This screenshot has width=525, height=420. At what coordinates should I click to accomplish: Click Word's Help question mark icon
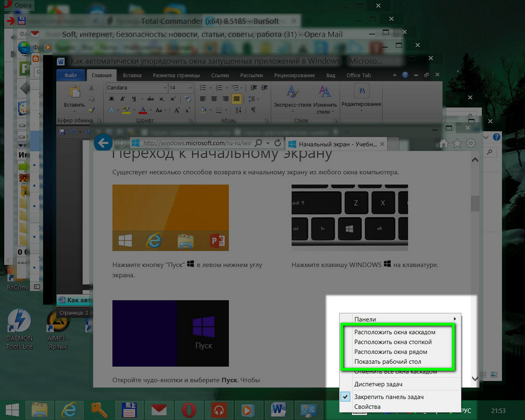click(x=405, y=75)
